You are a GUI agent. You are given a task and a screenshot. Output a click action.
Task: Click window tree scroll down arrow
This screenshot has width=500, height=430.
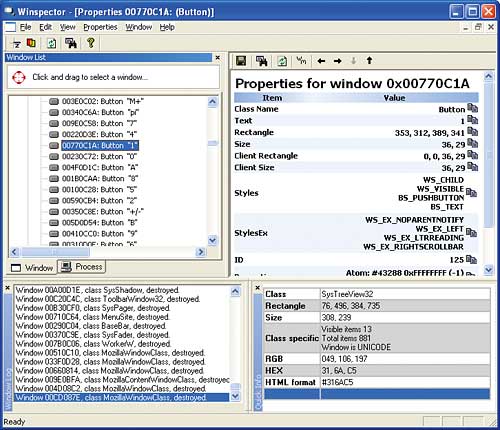213,240
